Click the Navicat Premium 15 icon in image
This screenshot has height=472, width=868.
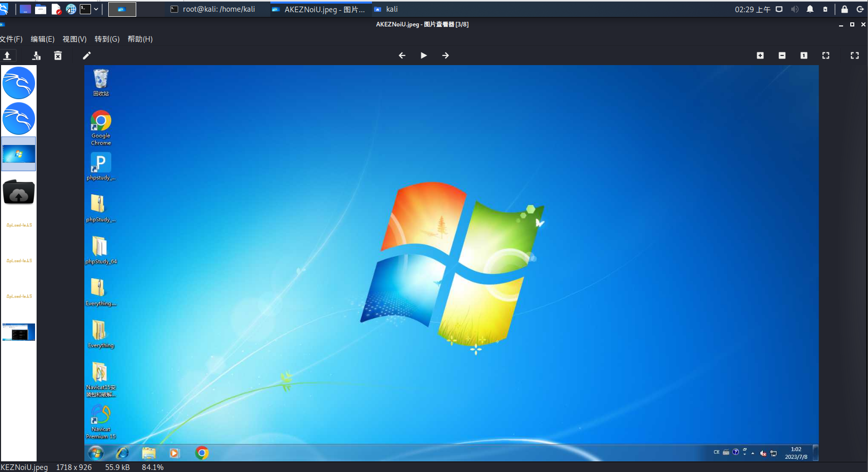pos(101,422)
